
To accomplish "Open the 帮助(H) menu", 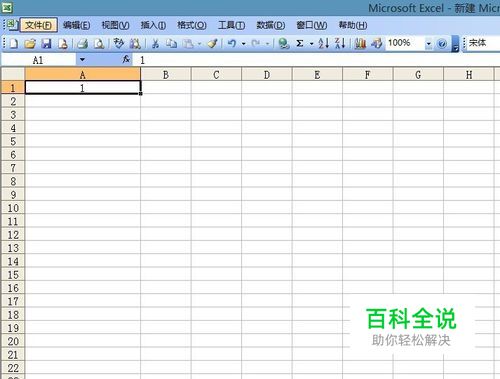I will (x=353, y=25).
